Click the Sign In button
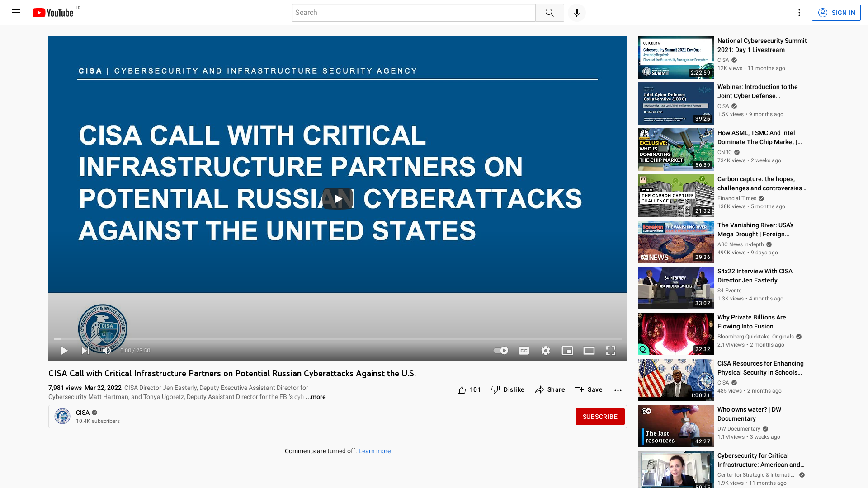The image size is (868, 488). [x=836, y=13]
